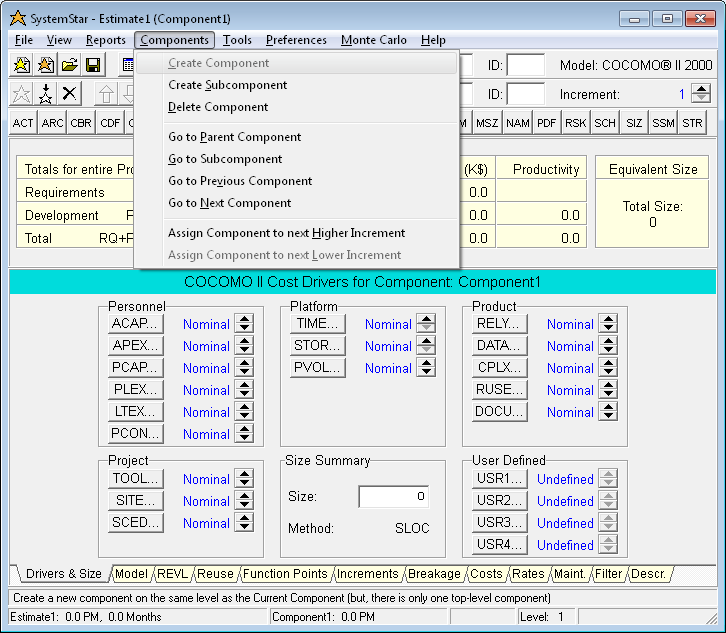This screenshot has height=633, width=726.
Task: Click the orange-star document toolbar icon
Action: [45, 65]
